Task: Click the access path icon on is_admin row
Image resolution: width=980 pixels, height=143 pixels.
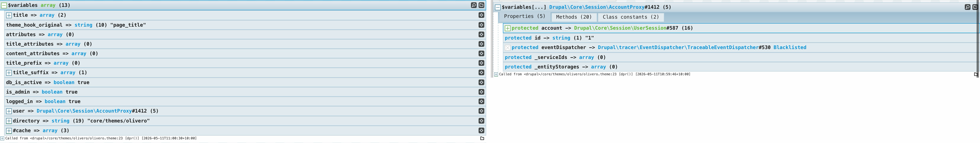Action: pyautogui.click(x=481, y=92)
